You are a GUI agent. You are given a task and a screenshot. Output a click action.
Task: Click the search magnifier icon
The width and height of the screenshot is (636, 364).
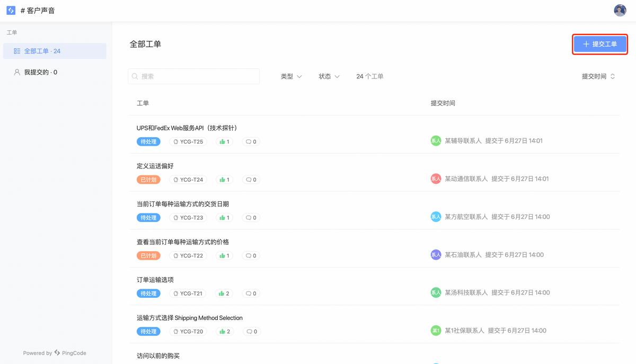pyautogui.click(x=135, y=76)
